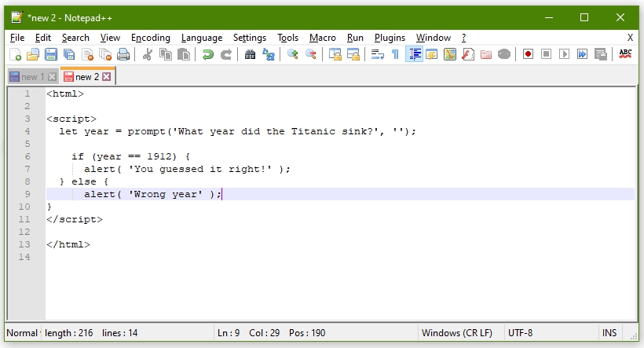Open the Replace dialog icon
The width and height of the screenshot is (644, 348).
269,54
